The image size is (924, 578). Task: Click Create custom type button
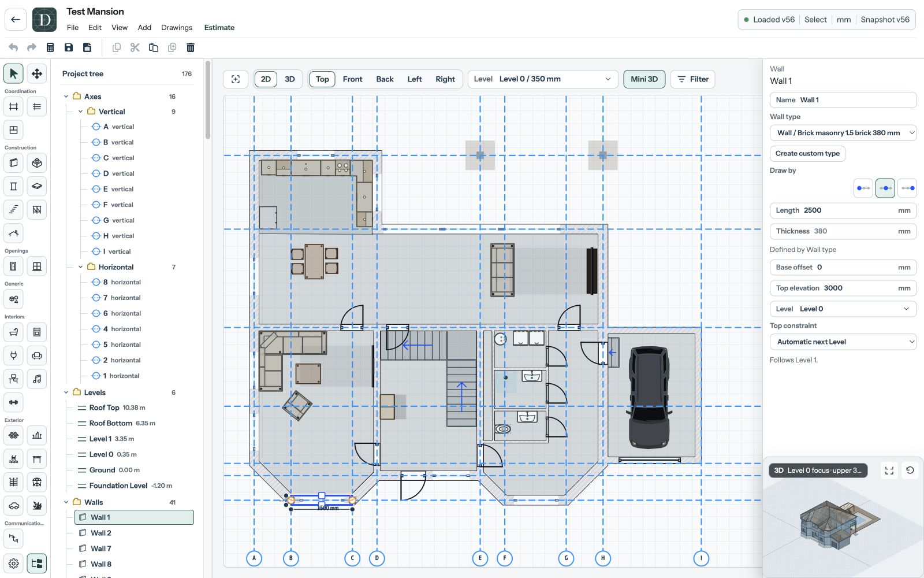[807, 154]
